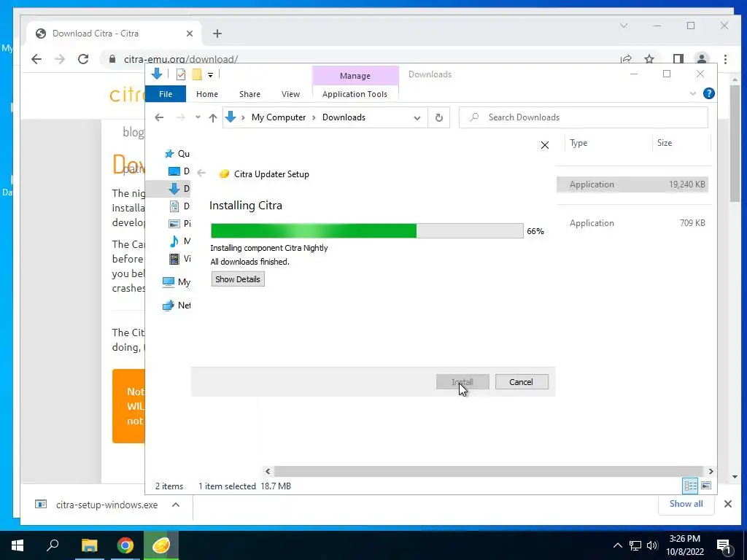The image size is (747, 560).
Task: Select the 709 KB Application file row
Action: click(632, 223)
